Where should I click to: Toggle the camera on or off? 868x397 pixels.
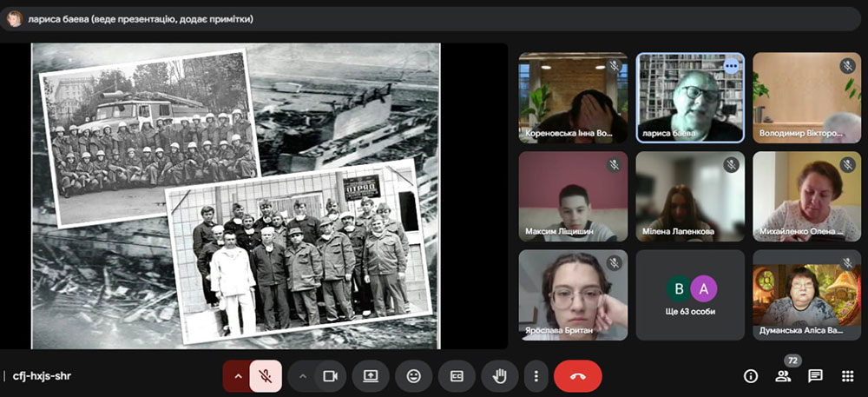pos(330,376)
